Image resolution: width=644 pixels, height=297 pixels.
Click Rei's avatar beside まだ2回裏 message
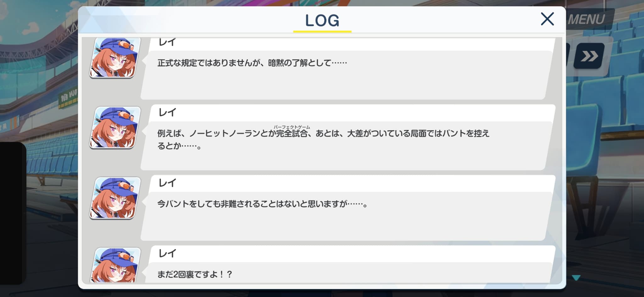click(x=115, y=265)
